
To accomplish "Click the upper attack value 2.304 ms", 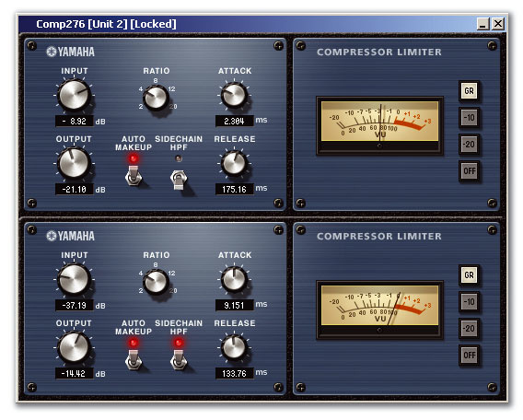I will click(235, 121).
